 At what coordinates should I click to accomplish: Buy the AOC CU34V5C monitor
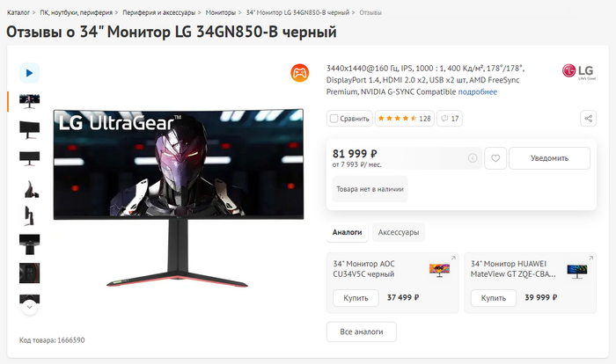356,298
